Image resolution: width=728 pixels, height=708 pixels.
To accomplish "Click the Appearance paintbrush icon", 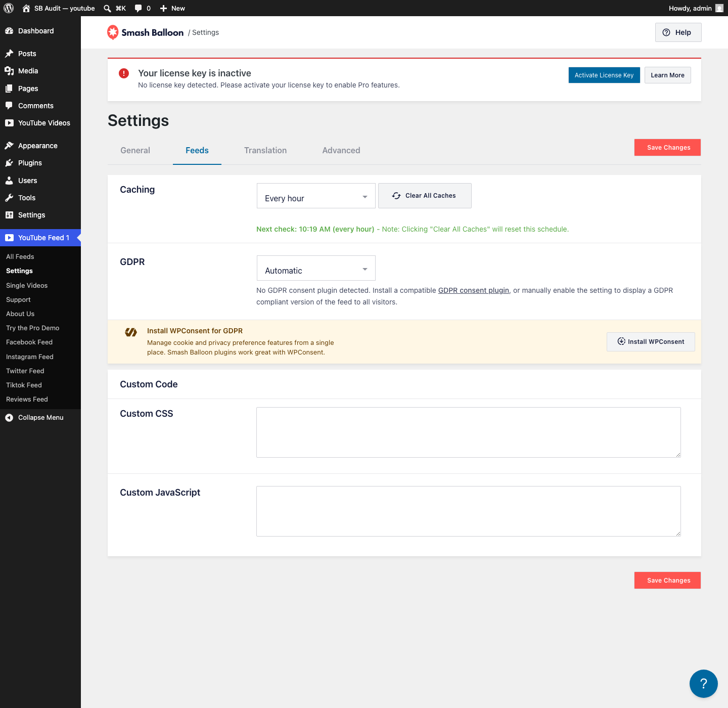I will click(x=9, y=146).
